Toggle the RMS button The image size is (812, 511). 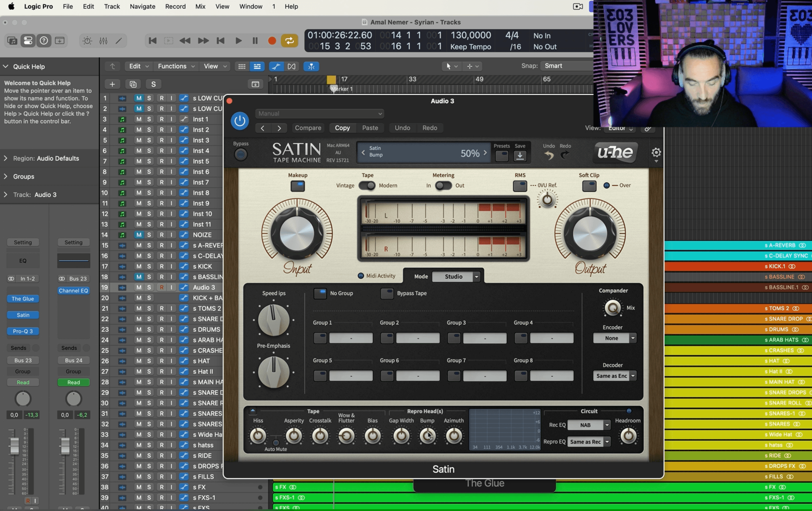click(x=520, y=186)
